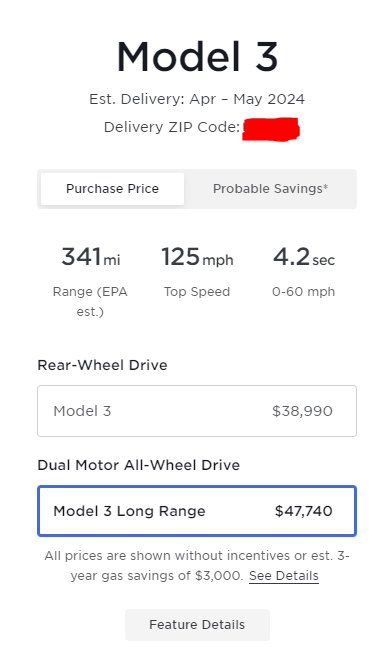
Task: Click the Delivery ZIP Code label
Action: pyautogui.click(x=172, y=127)
